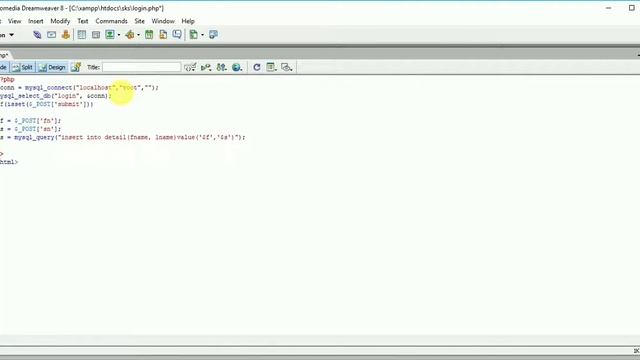Open the View Options icon menu
This screenshot has width=640, height=360.
tap(271, 67)
